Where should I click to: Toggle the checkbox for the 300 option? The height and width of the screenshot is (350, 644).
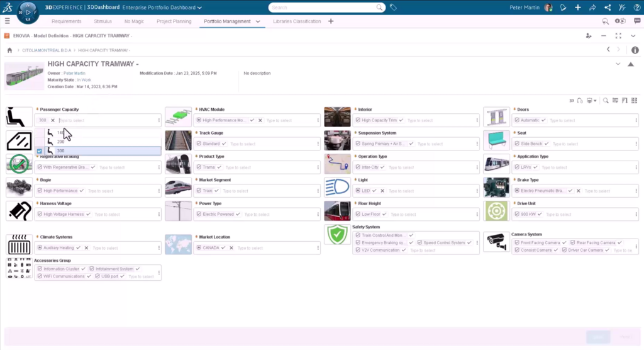40,151
